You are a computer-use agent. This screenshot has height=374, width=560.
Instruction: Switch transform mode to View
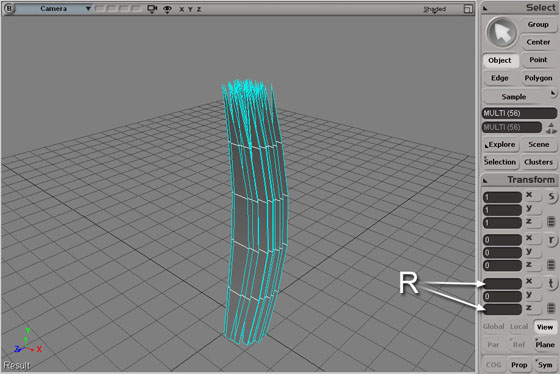click(x=545, y=327)
